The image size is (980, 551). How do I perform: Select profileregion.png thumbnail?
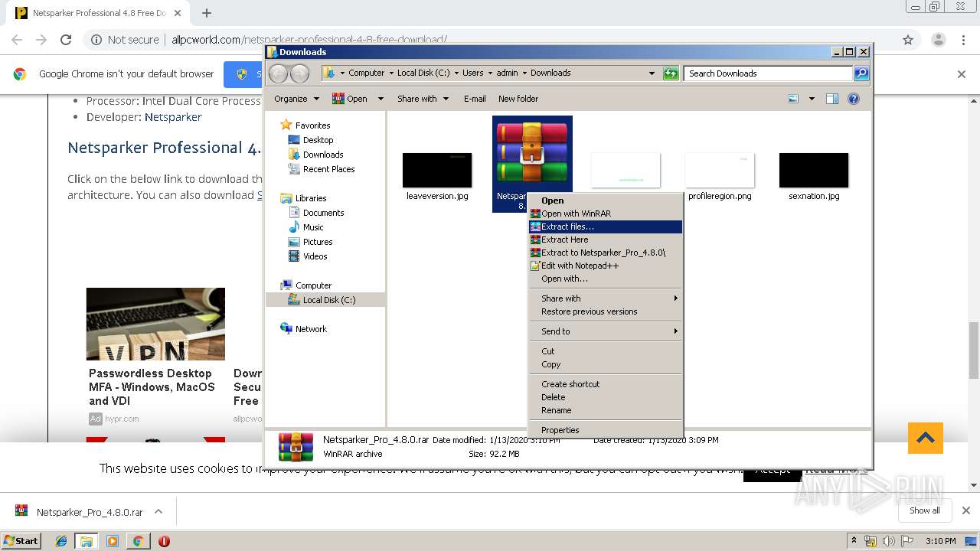[x=720, y=170]
